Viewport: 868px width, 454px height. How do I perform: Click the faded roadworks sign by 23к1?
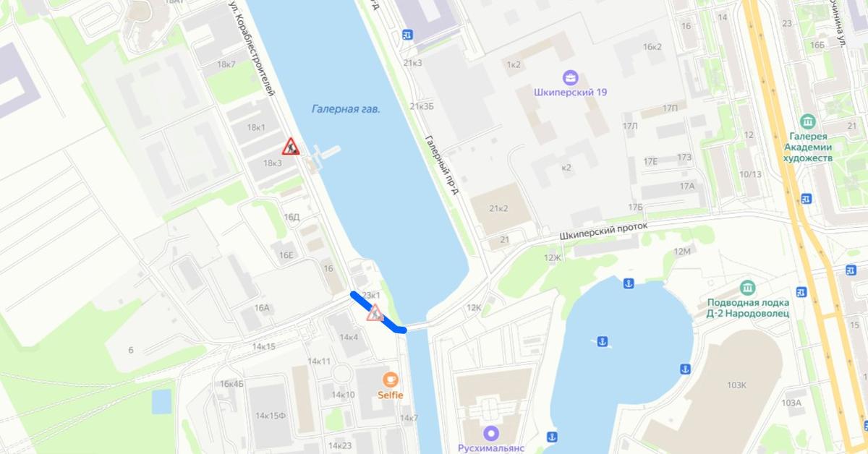click(x=375, y=312)
